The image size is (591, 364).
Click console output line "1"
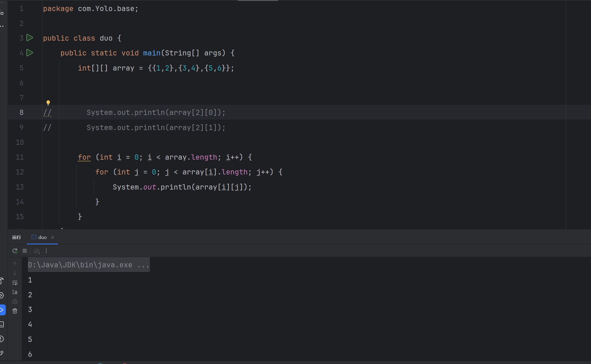coord(30,280)
